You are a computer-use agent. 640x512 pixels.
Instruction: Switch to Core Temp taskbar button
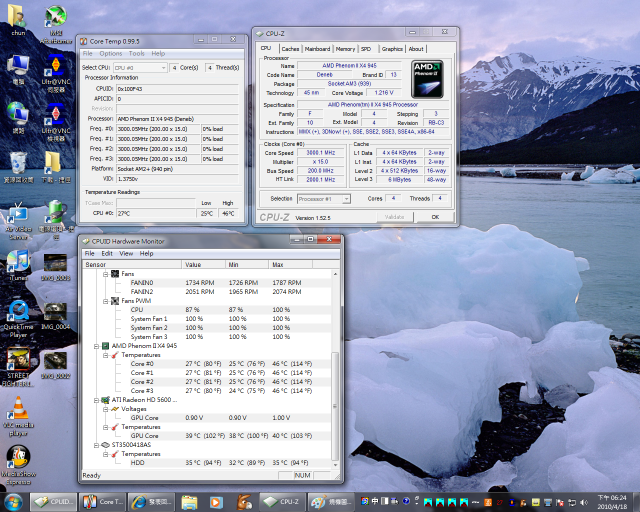pos(102,502)
